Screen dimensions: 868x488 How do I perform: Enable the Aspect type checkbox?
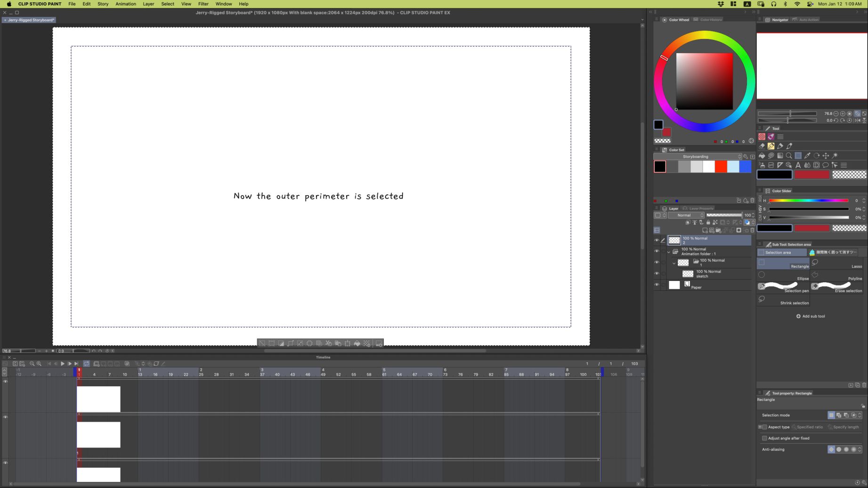764,427
